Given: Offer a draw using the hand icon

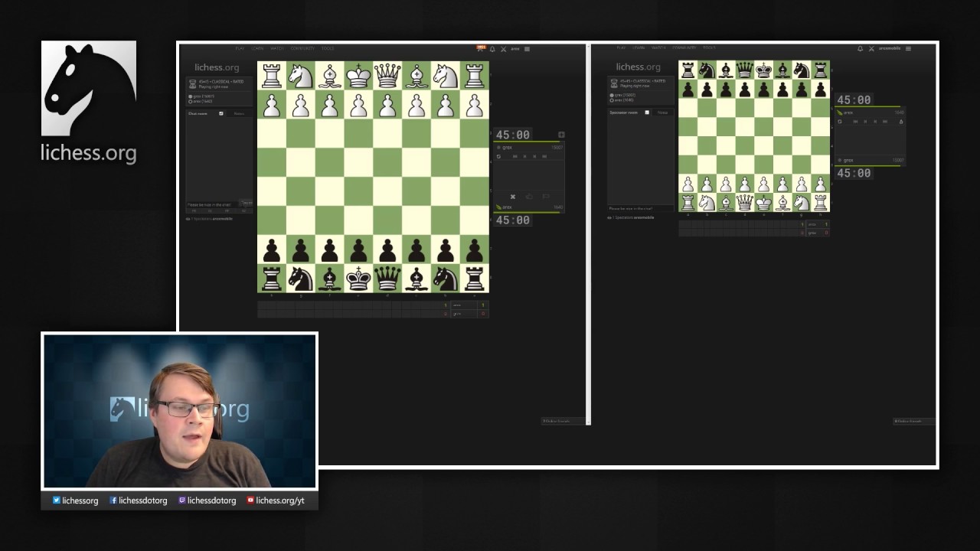Looking at the screenshot, I should [529, 197].
